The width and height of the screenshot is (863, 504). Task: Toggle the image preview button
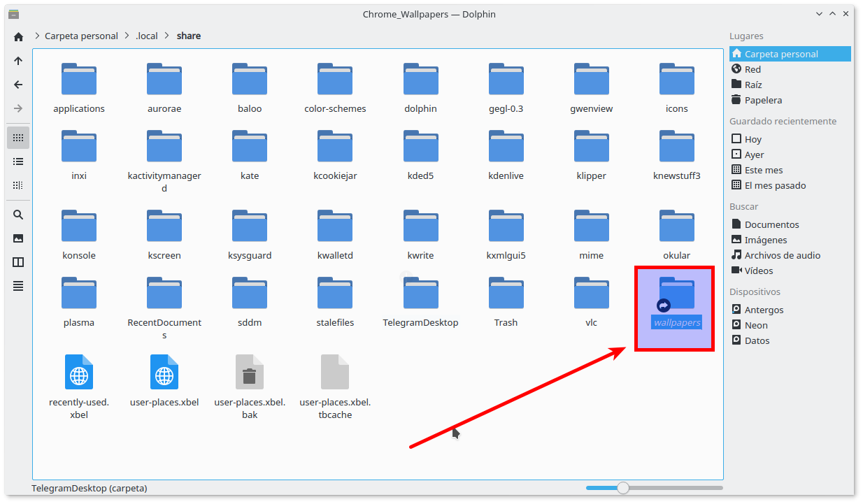pos(18,238)
